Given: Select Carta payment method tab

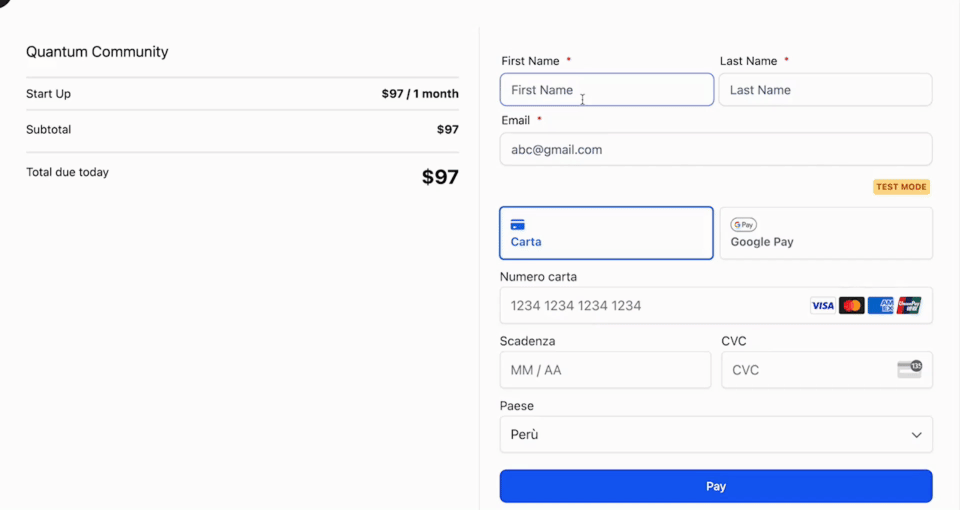Looking at the screenshot, I should point(606,233).
